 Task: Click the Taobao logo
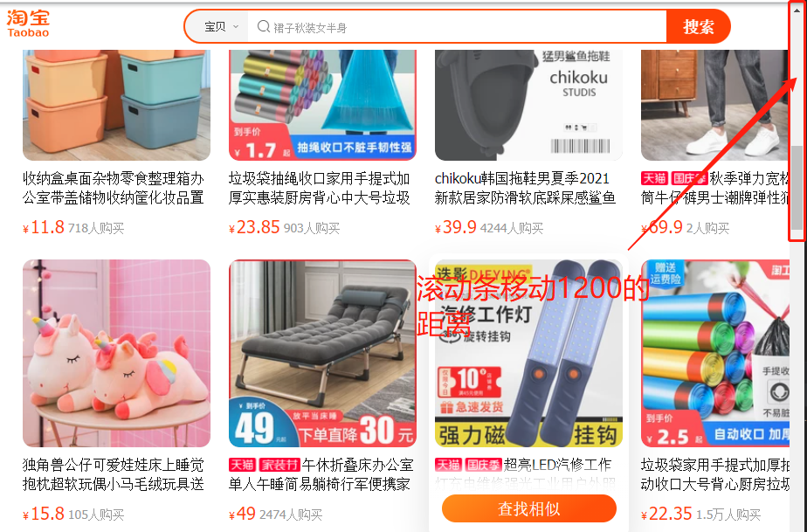coord(28,24)
